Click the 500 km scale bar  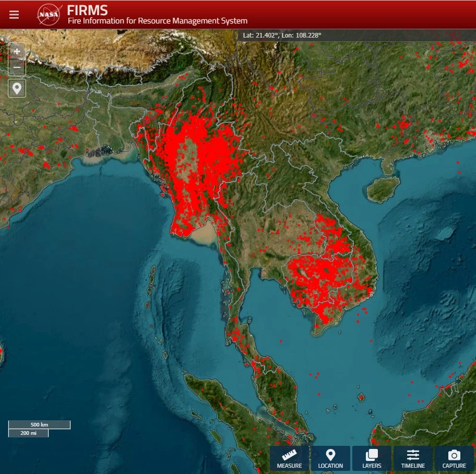click(x=39, y=424)
